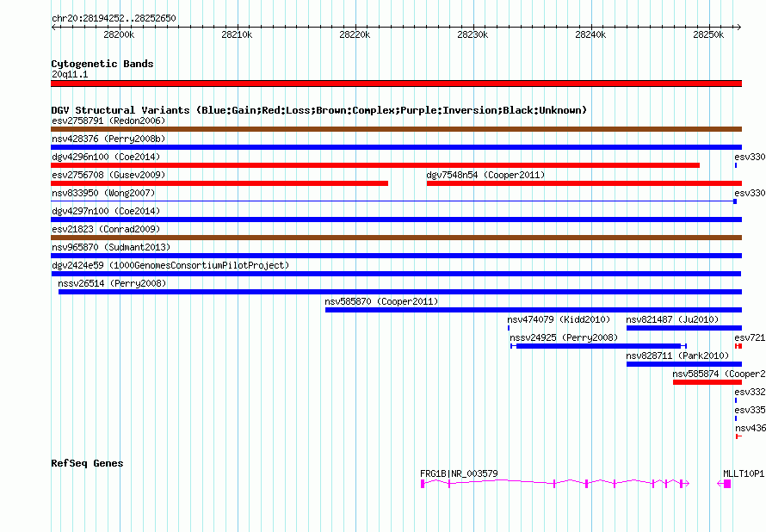The height and width of the screenshot is (532, 766).
Task: Click the RefSeq Genes track title
Action: [87, 463]
